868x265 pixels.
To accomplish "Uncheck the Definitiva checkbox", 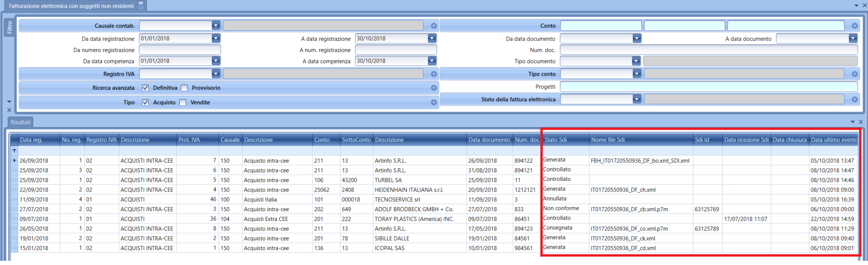I will pyautogui.click(x=145, y=88).
